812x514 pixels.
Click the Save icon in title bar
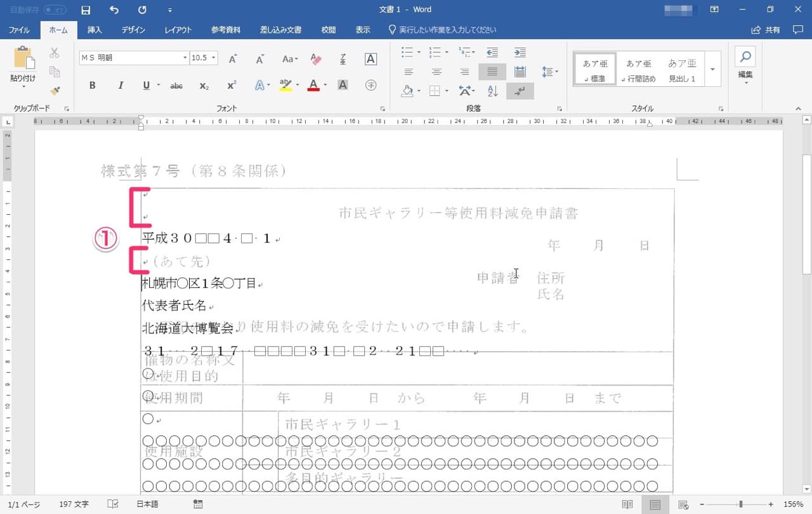click(86, 10)
